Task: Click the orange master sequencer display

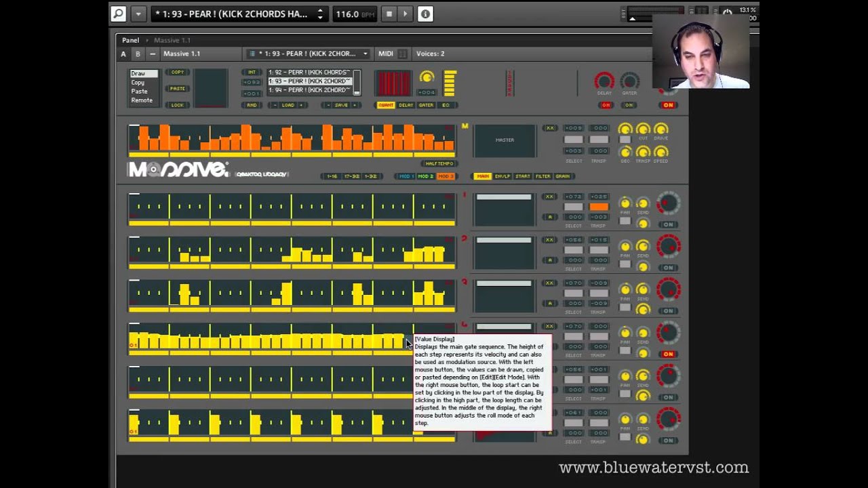Action: coord(292,138)
